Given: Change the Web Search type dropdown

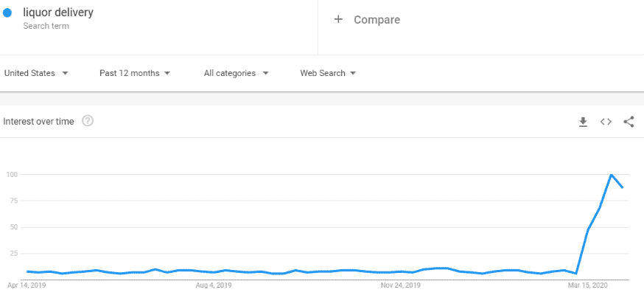Looking at the screenshot, I should 328,73.
